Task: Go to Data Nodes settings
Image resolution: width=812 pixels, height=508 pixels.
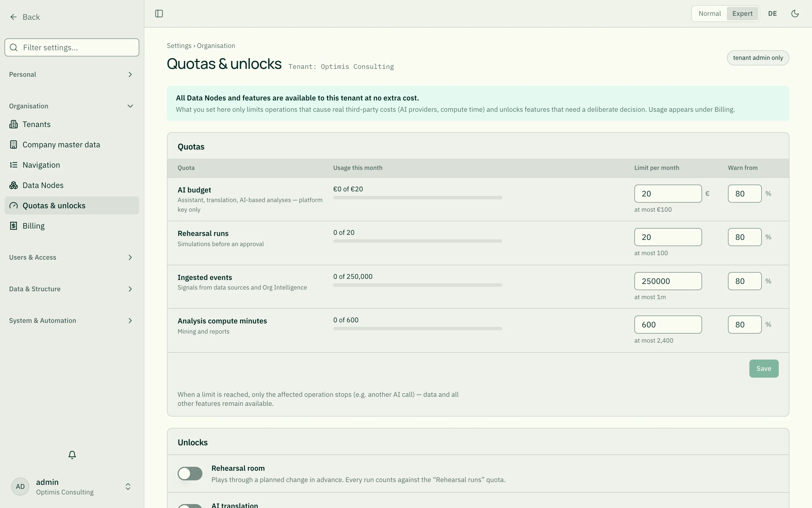Action: point(72,185)
